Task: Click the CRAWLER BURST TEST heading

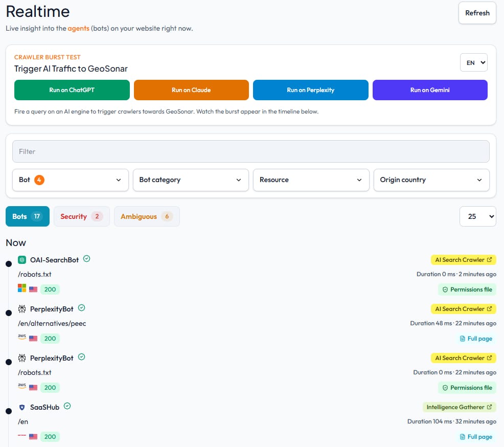Action: coord(48,57)
